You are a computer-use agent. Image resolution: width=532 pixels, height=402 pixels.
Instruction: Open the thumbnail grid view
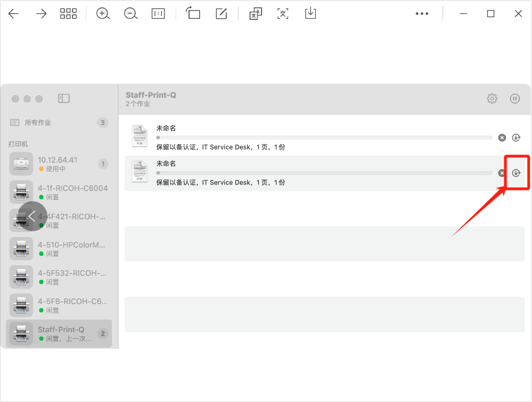68,14
